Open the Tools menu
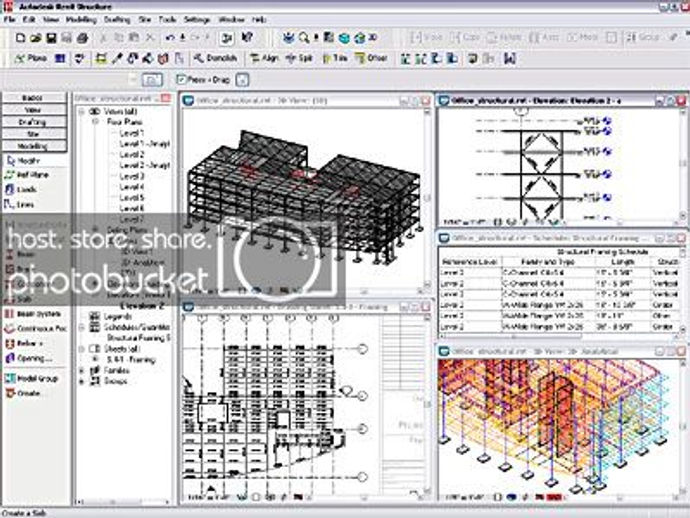Image resolution: width=690 pixels, height=518 pixels. click(x=167, y=20)
